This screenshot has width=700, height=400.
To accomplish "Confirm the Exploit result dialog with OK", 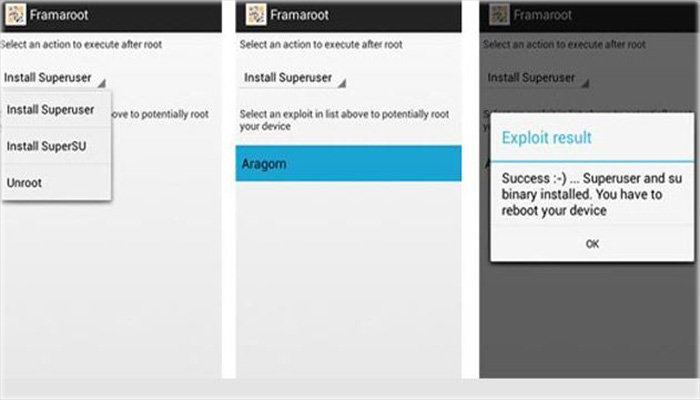I will coord(592,244).
